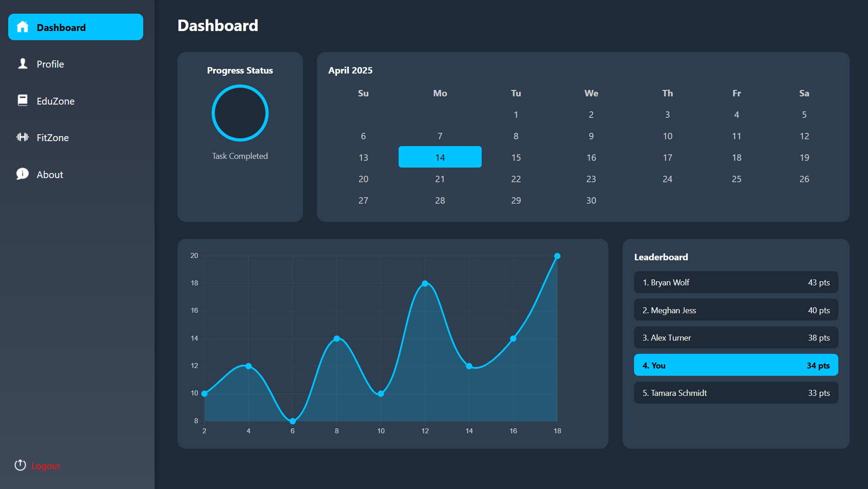Click the person icon beside Profile
Image resolution: width=868 pixels, height=489 pixels.
(22, 63)
